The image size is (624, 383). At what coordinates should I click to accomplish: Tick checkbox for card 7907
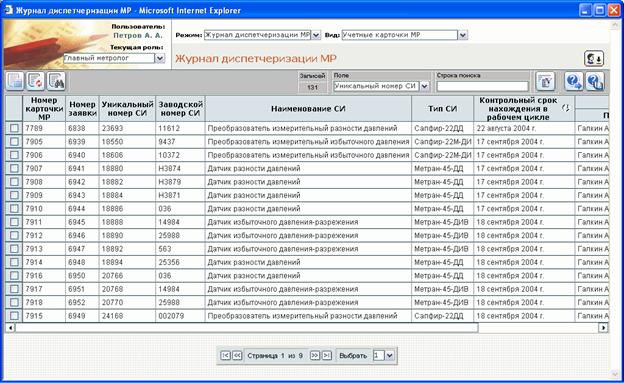click(14, 168)
